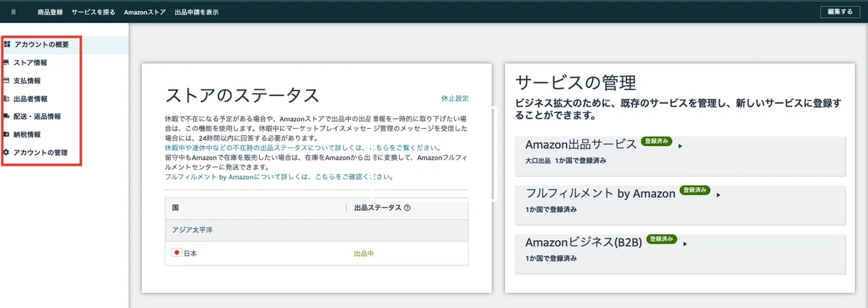Click the card icon beside 支払情報
The height and width of the screenshot is (308, 868).
7,81
